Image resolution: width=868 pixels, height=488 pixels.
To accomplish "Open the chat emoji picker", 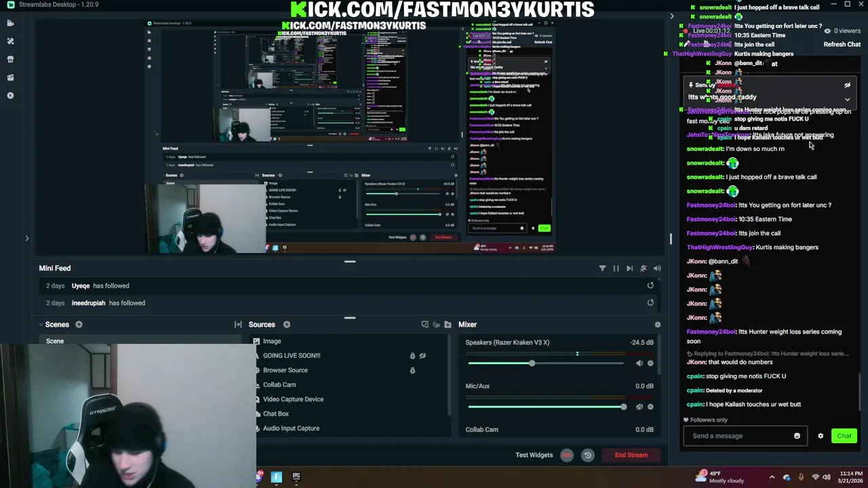I will (797, 436).
